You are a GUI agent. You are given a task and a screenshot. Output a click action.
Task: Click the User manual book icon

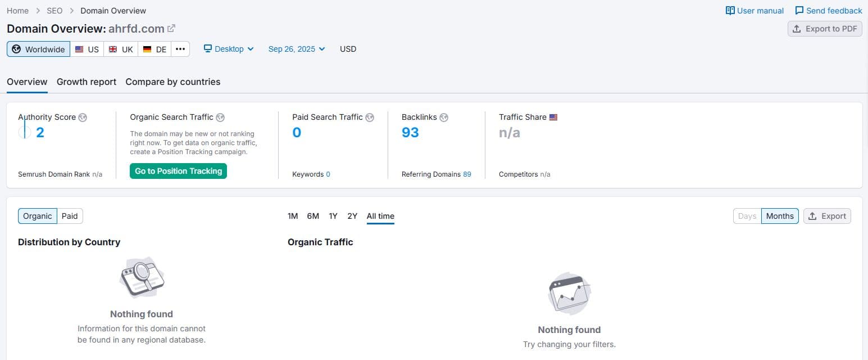[x=730, y=11]
